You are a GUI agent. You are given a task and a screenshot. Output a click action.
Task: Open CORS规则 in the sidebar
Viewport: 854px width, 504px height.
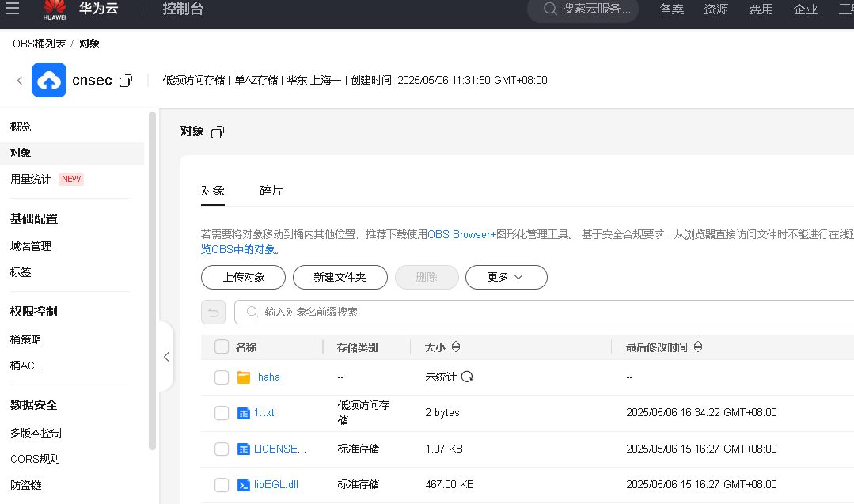pyautogui.click(x=35, y=460)
